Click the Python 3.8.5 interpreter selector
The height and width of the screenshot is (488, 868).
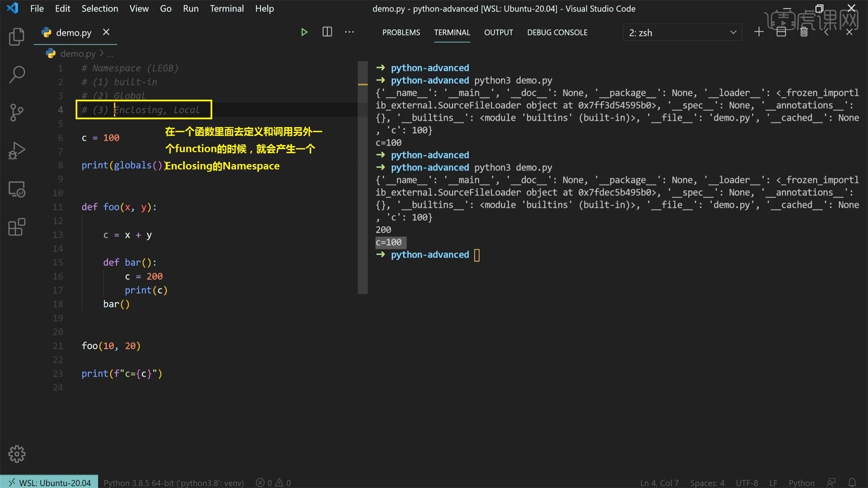pyautogui.click(x=174, y=482)
